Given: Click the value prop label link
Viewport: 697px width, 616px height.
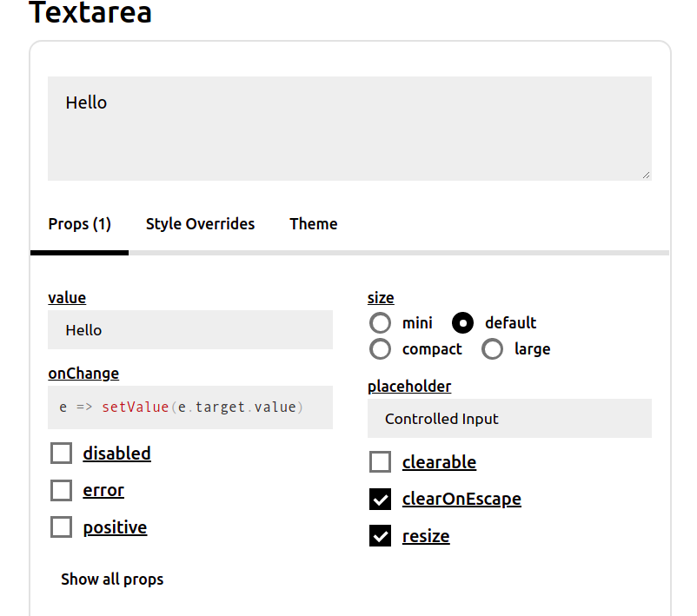Looking at the screenshot, I should (x=67, y=298).
